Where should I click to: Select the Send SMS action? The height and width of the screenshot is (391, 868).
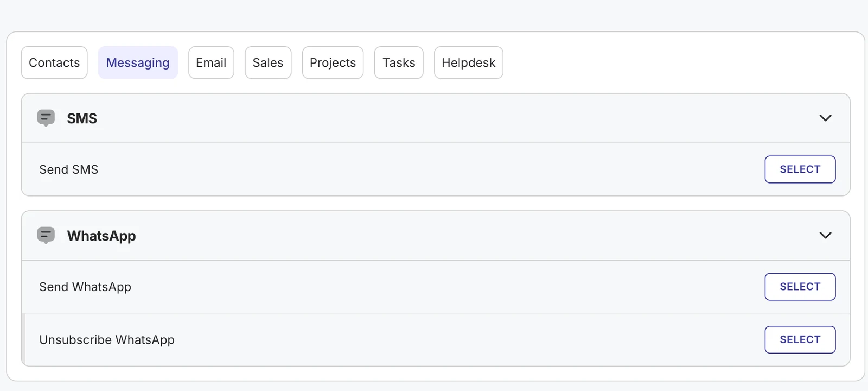[x=800, y=169]
